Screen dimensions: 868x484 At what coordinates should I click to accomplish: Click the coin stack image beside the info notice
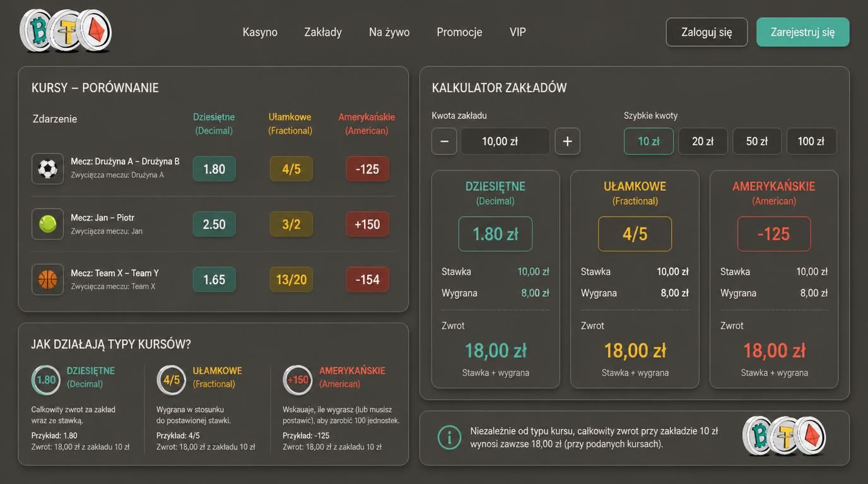tap(785, 435)
